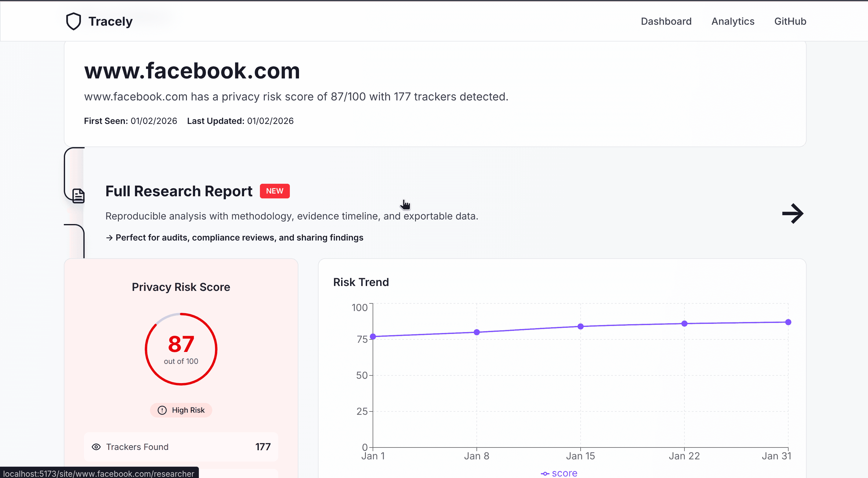Image resolution: width=868 pixels, height=478 pixels.
Task: Select the Jan 1 data point
Action: 373,336
